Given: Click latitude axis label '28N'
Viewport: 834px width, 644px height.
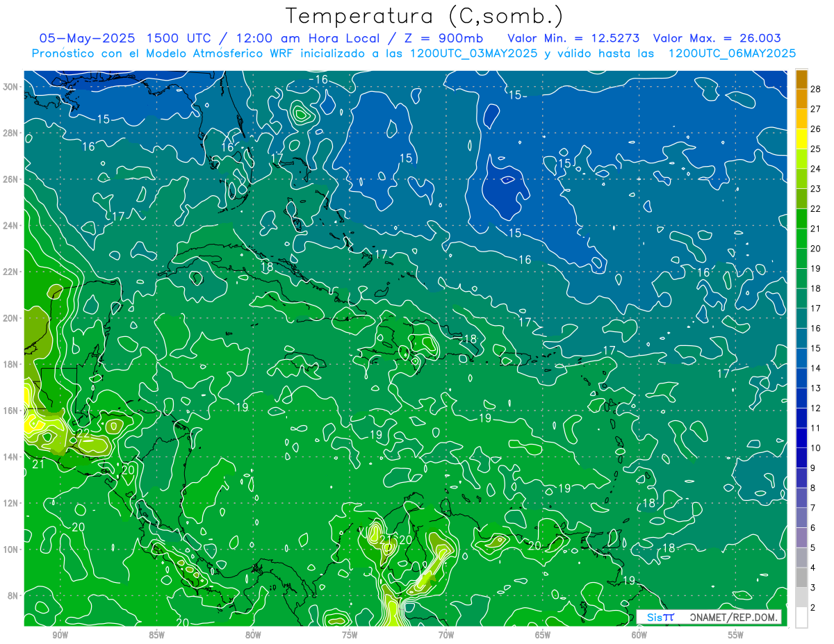Looking at the screenshot, I should (11, 133).
